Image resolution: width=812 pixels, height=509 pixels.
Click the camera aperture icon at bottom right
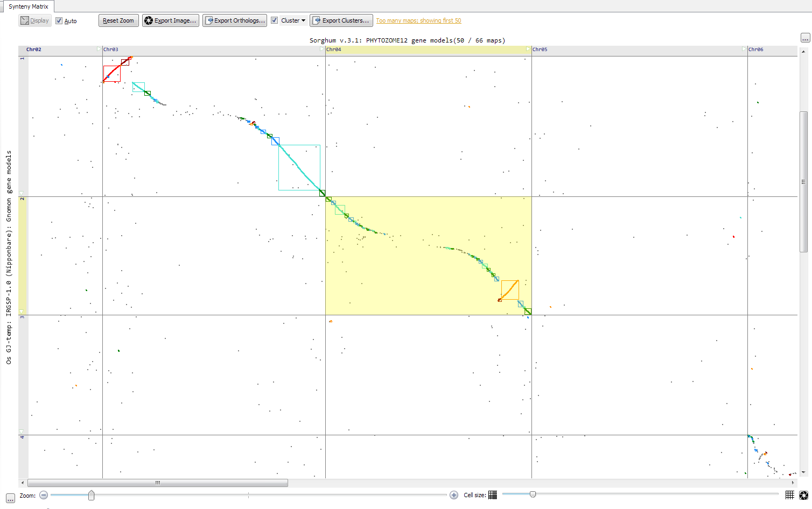pos(804,495)
